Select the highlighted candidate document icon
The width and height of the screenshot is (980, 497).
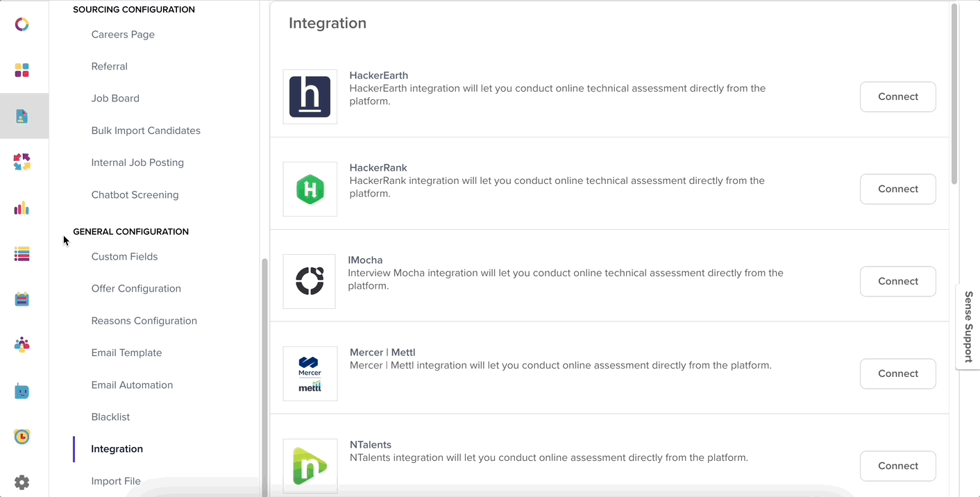(22, 116)
